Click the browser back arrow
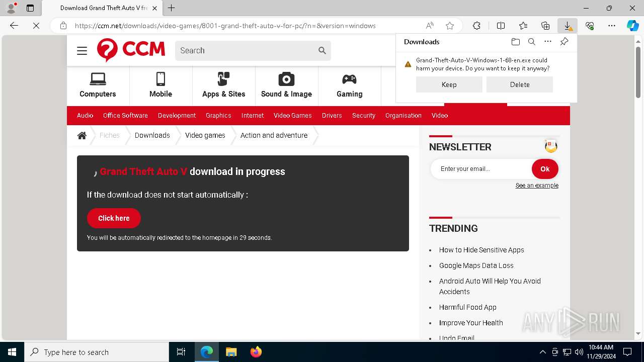The width and height of the screenshot is (644, 362). [14, 26]
